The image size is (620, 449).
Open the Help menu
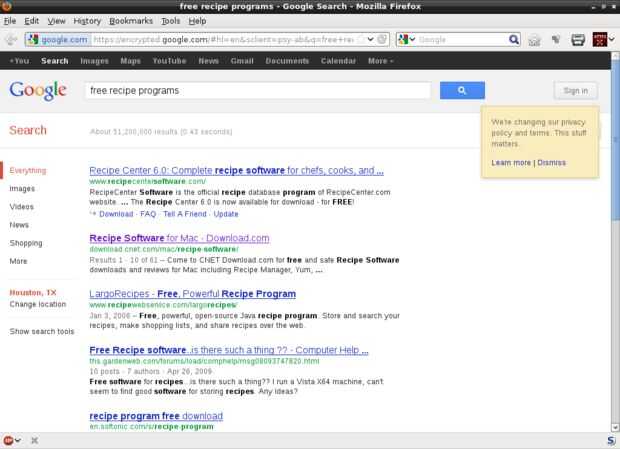(197, 21)
